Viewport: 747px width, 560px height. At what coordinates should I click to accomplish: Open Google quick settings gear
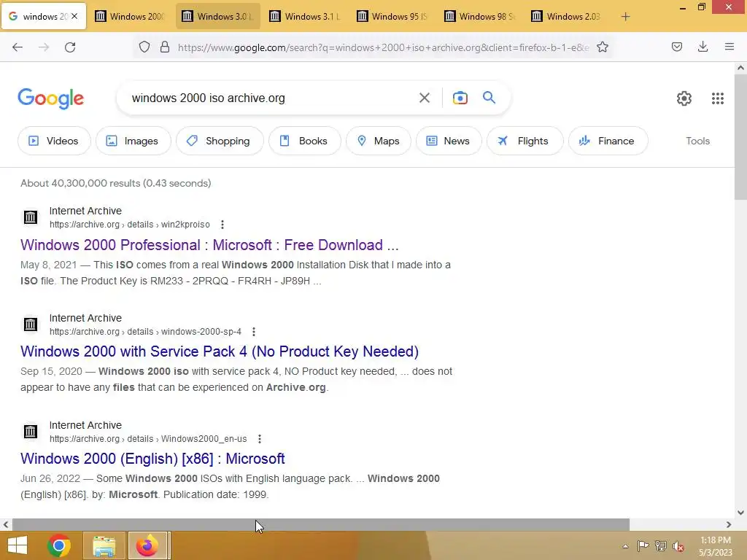point(684,98)
